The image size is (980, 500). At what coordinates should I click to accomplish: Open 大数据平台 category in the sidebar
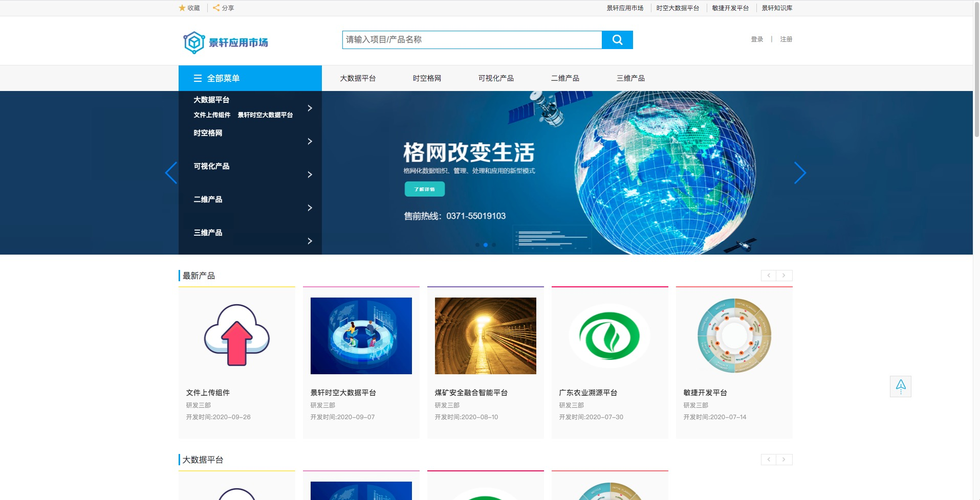click(x=211, y=100)
